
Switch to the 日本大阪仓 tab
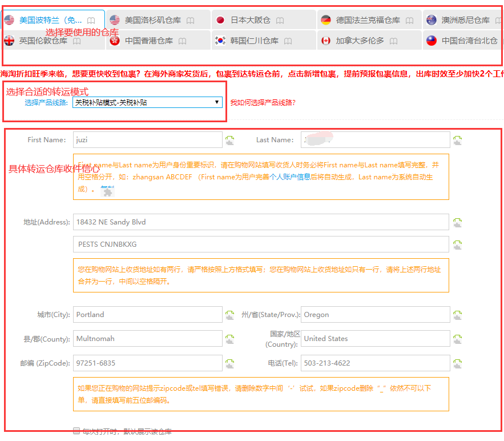[x=264, y=20]
